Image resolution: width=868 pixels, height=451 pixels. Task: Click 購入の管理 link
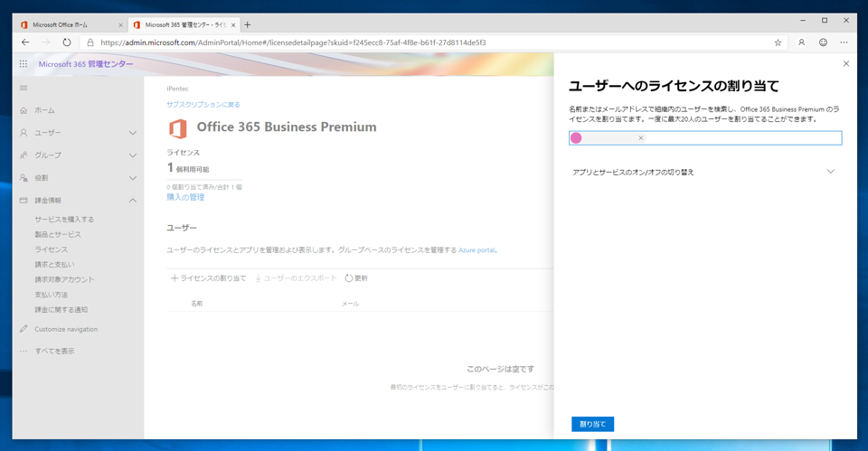pyautogui.click(x=185, y=197)
